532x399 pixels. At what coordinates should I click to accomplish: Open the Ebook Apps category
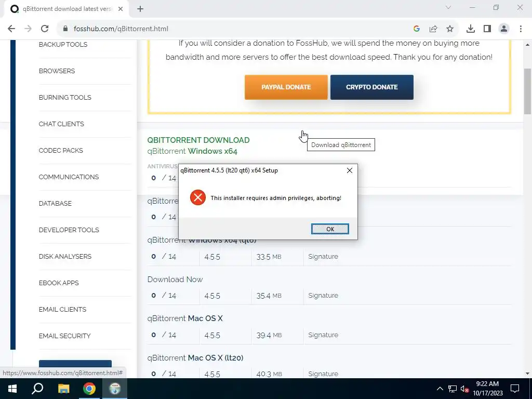point(59,283)
